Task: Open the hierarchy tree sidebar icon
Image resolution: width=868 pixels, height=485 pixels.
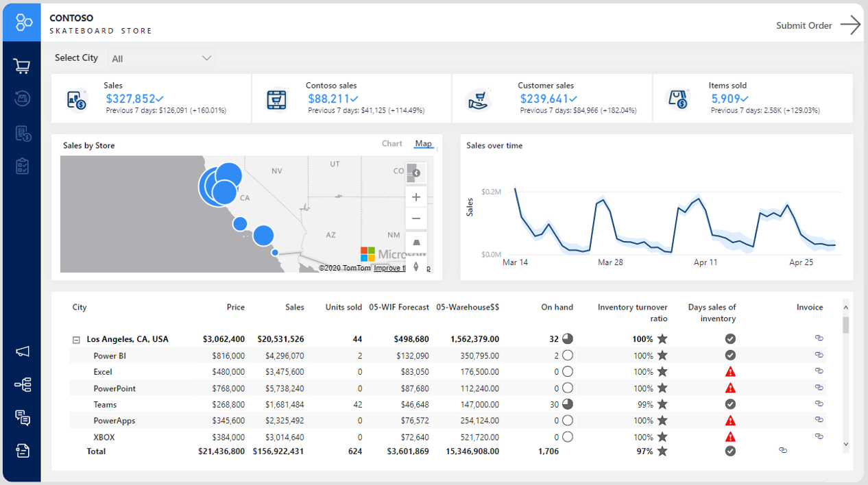Action: click(23, 385)
